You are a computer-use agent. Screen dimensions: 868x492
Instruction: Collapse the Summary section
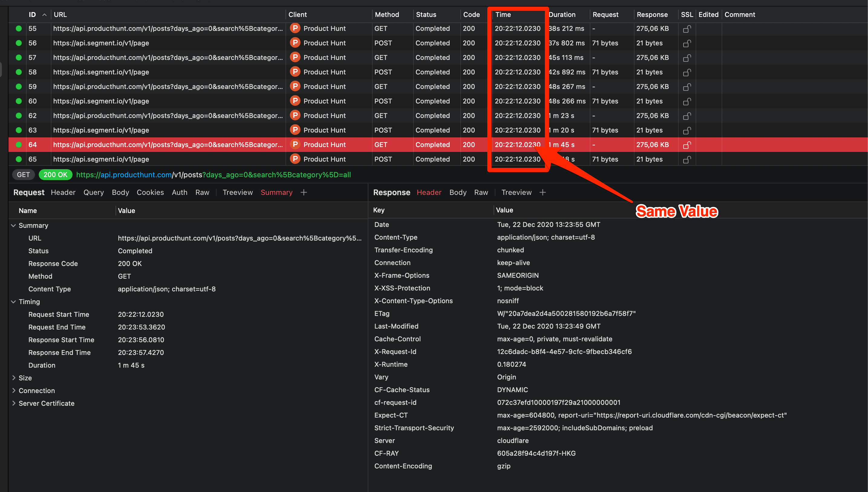14,225
